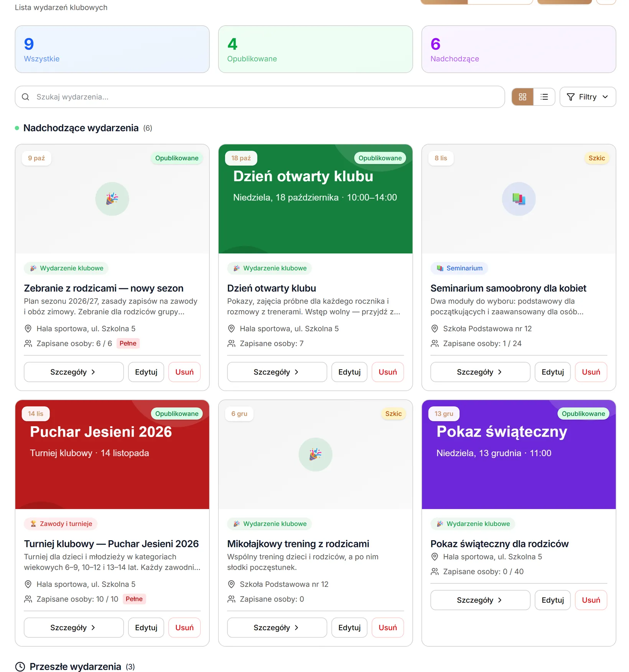This screenshot has width=629, height=672.
Task: Focus the Szukaj wydarzenia search field
Action: (x=260, y=97)
